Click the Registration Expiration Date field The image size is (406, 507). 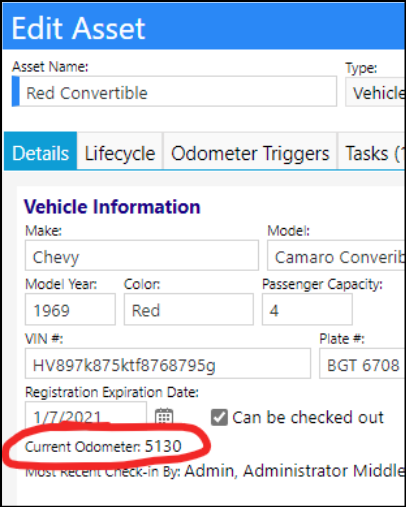coord(86,414)
